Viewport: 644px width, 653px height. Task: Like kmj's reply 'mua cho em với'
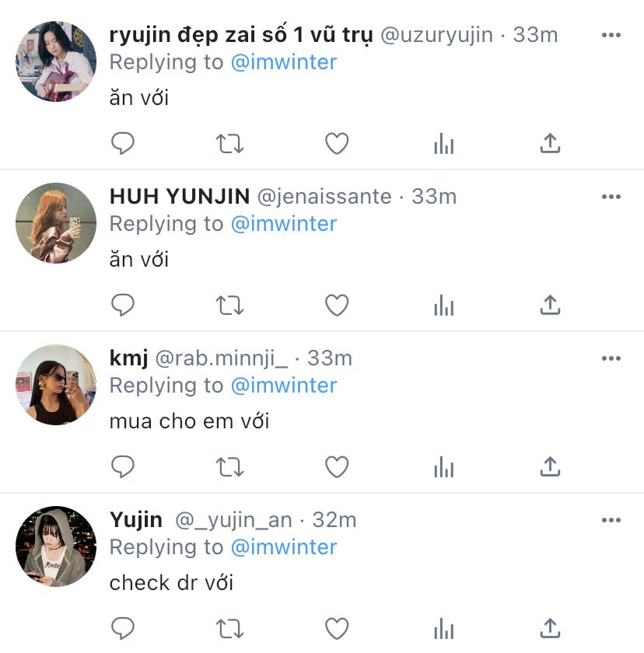(337, 466)
